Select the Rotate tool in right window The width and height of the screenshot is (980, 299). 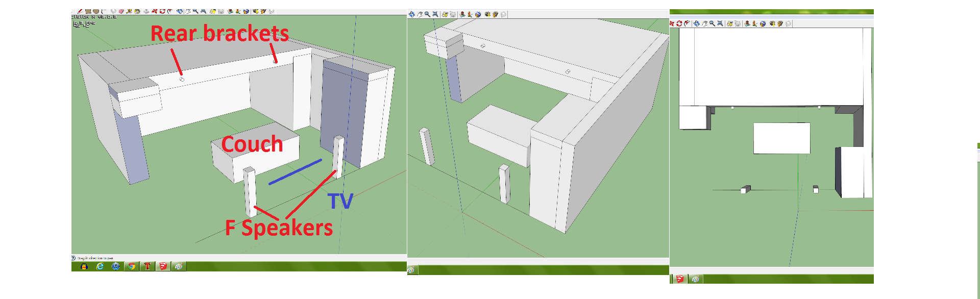tap(679, 23)
